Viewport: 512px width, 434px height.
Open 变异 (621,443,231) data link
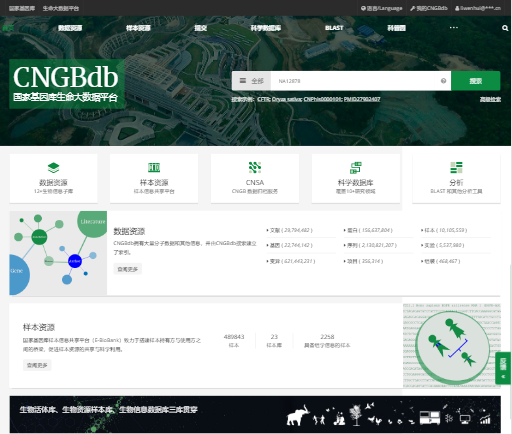click(292, 261)
